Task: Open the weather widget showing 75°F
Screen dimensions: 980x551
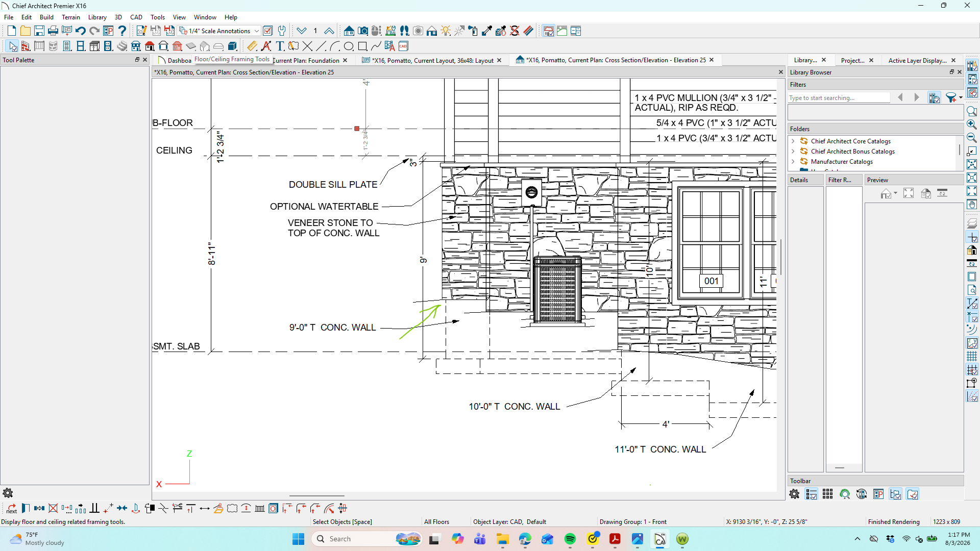Action: pyautogui.click(x=37, y=539)
